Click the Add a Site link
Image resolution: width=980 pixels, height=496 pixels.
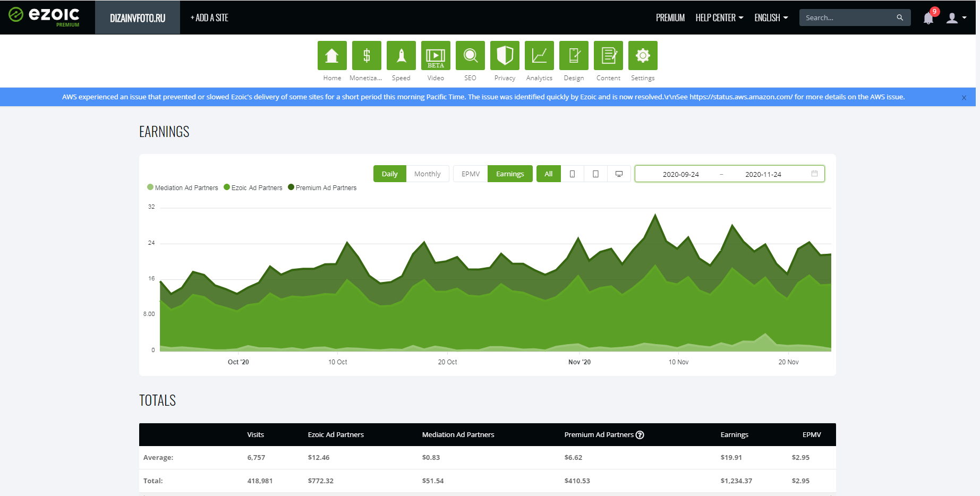pos(209,18)
